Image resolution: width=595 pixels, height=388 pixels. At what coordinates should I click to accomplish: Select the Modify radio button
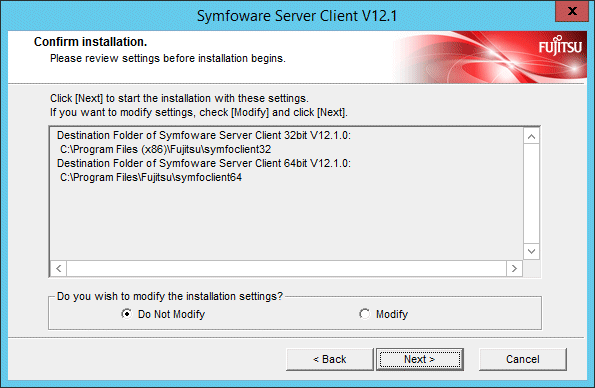364,314
